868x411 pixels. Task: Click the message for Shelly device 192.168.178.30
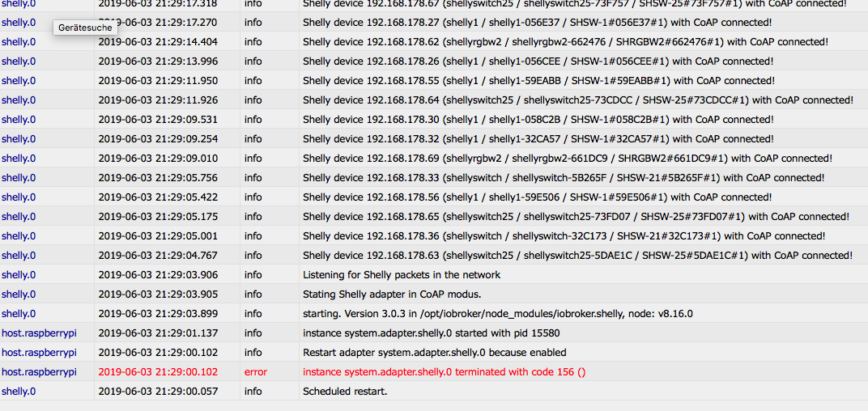(x=538, y=120)
